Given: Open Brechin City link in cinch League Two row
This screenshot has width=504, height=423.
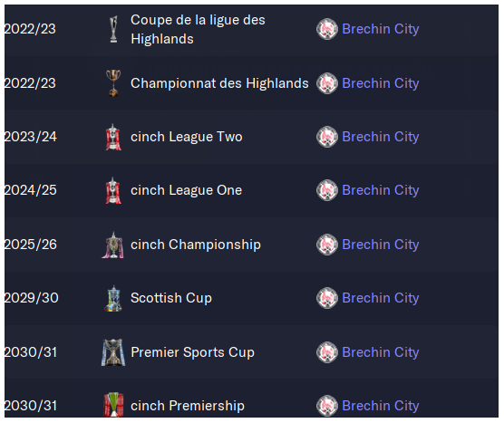Looking at the screenshot, I should coord(381,137).
